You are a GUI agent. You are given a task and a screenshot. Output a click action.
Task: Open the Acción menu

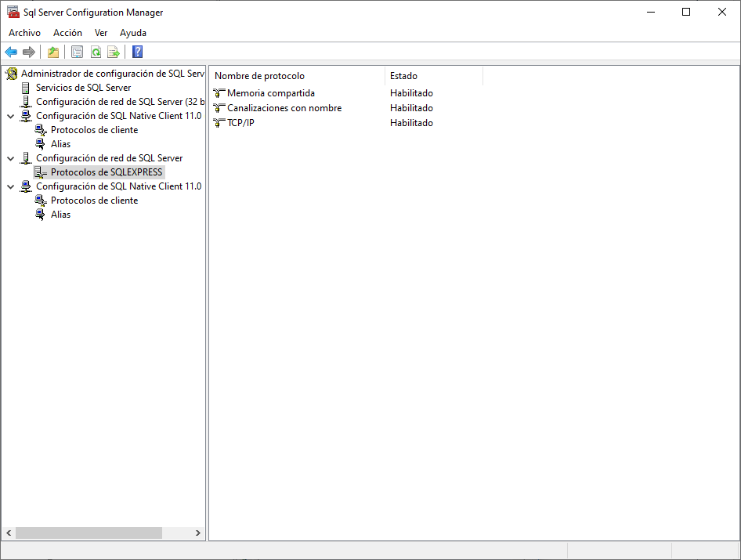click(67, 33)
